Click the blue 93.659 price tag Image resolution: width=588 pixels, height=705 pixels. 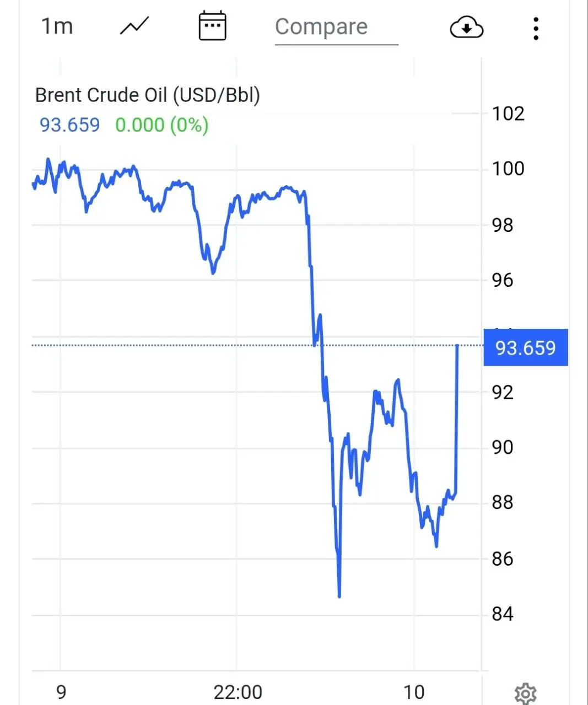point(525,348)
